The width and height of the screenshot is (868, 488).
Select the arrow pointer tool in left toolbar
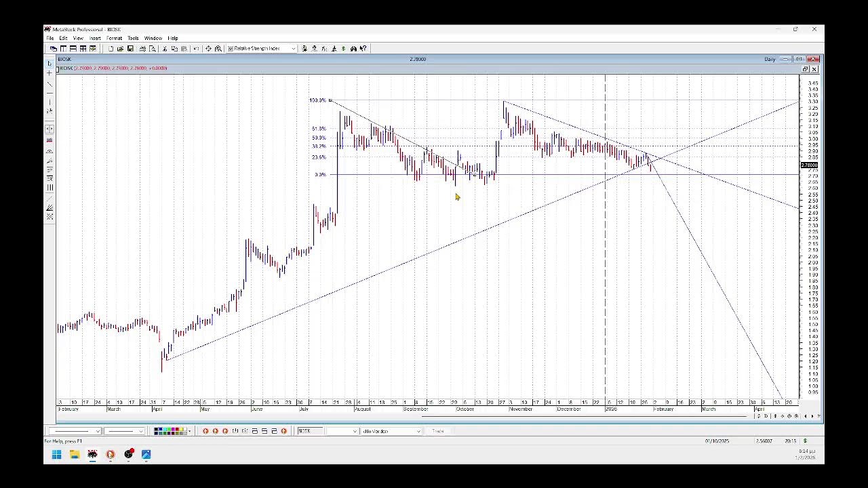pos(50,64)
